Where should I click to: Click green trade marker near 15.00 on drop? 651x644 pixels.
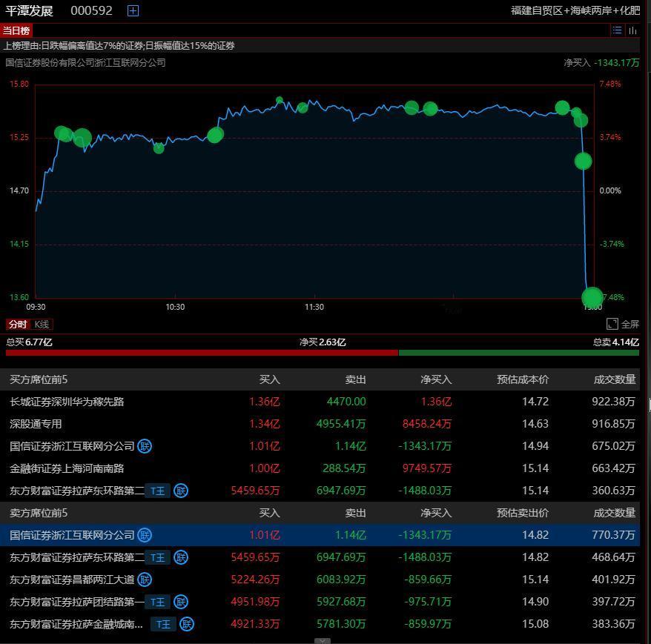coord(583,161)
